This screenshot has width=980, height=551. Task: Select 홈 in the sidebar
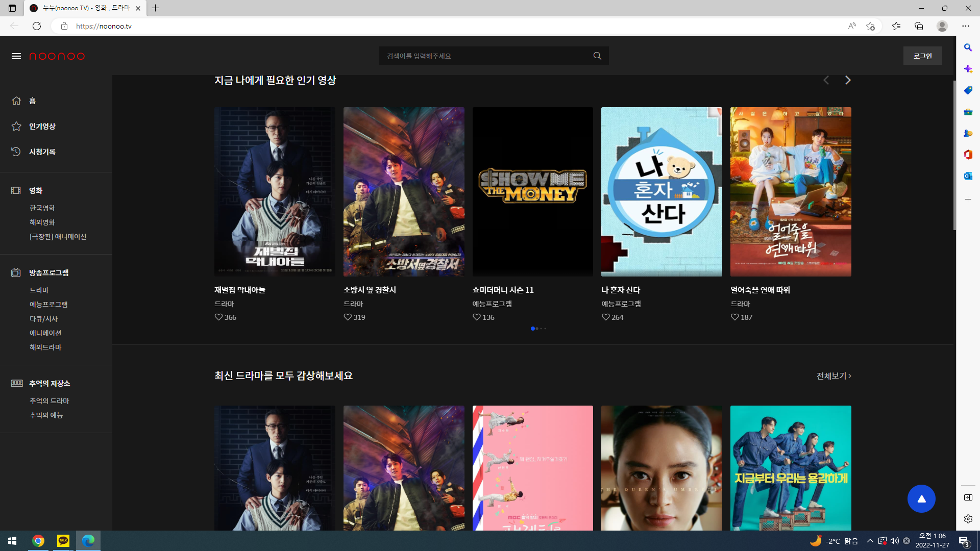[x=32, y=101]
